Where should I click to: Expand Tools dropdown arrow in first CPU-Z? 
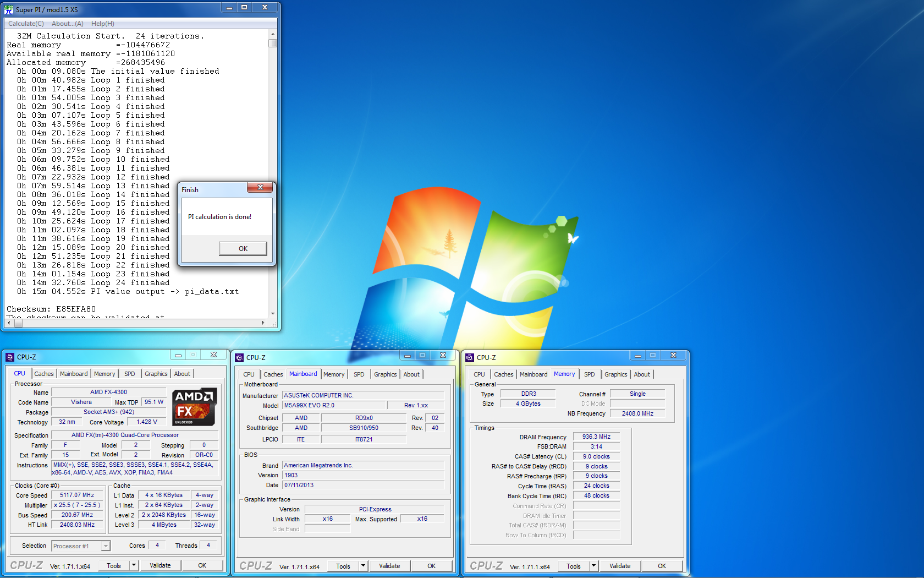pos(134,565)
